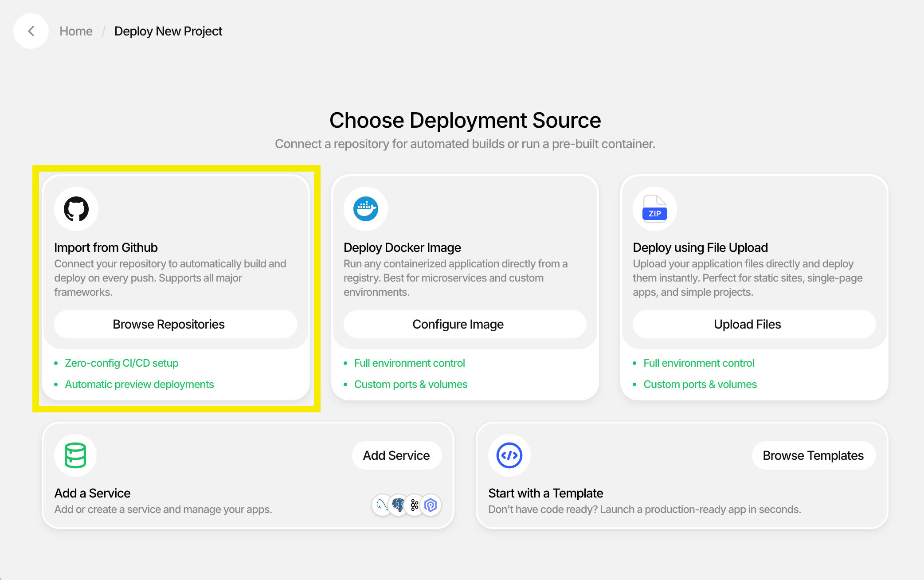924x580 pixels.
Task: Click Upload Files
Action: click(x=747, y=324)
